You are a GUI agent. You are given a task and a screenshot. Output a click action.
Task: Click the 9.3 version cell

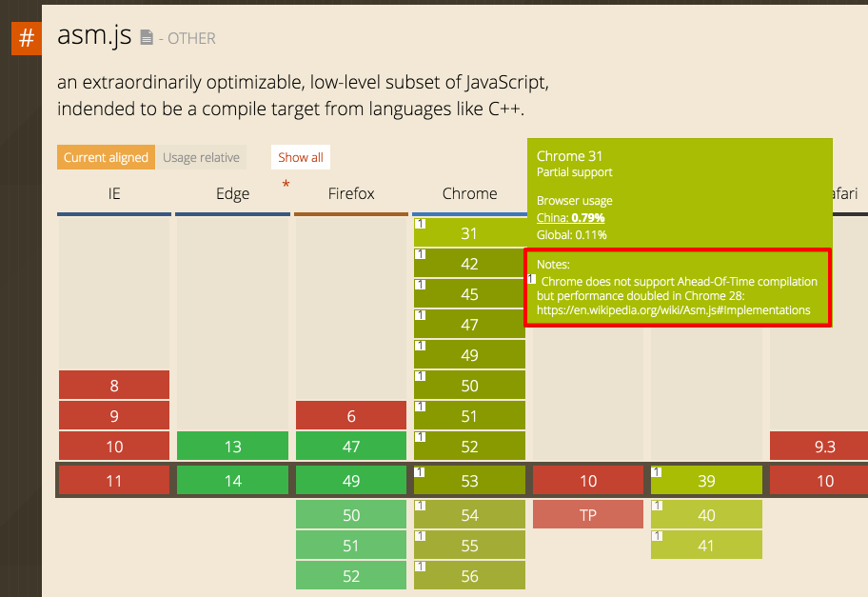(819, 446)
